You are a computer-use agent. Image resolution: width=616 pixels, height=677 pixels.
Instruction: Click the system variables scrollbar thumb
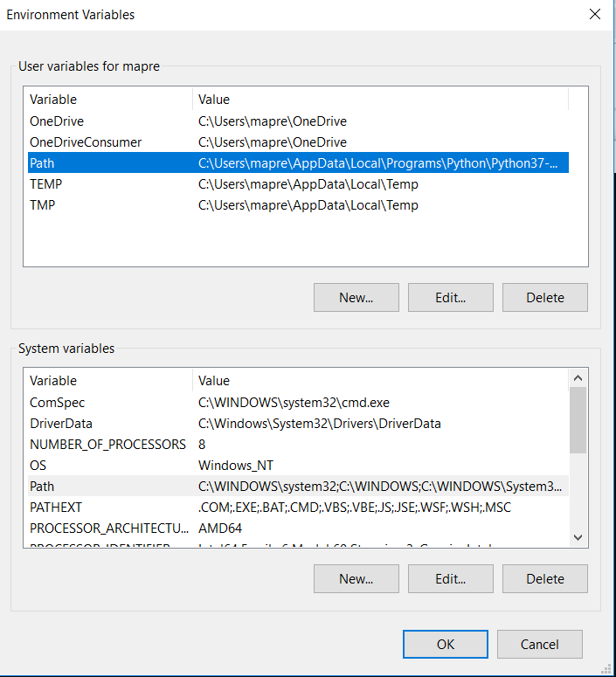tap(578, 420)
